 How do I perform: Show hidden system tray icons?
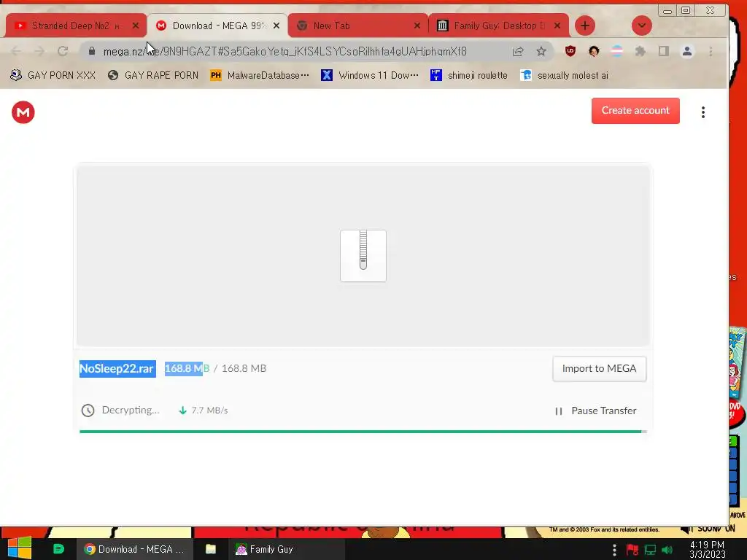614,550
